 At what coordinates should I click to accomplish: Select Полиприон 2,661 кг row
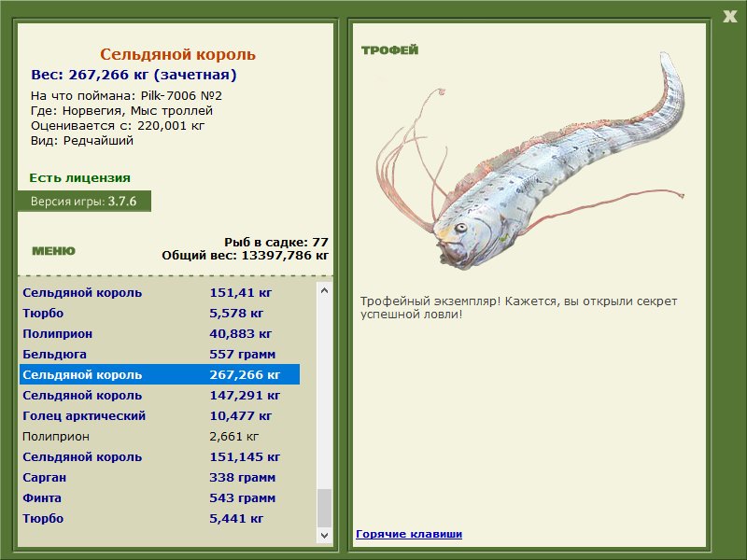[x=160, y=436]
